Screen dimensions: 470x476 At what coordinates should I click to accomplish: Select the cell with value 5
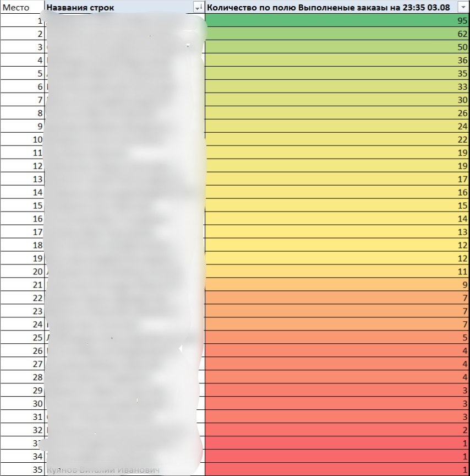[x=337, y=337]
